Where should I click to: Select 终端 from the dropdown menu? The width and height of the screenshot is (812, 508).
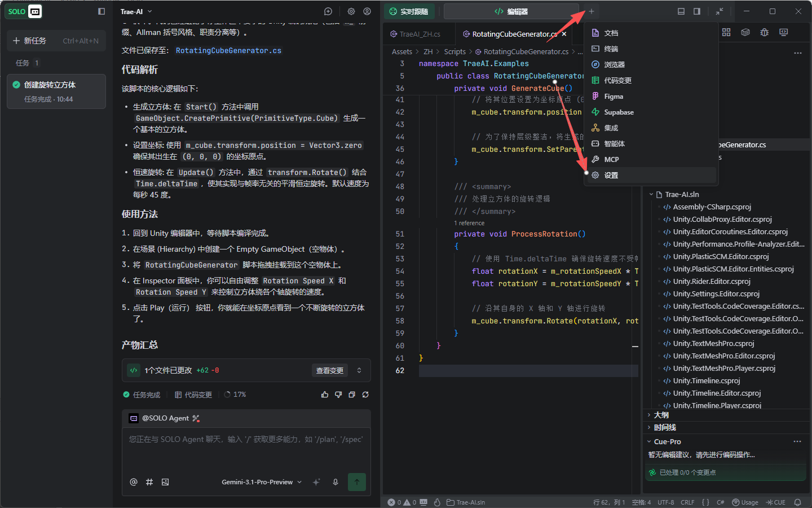tap(651, 49)
